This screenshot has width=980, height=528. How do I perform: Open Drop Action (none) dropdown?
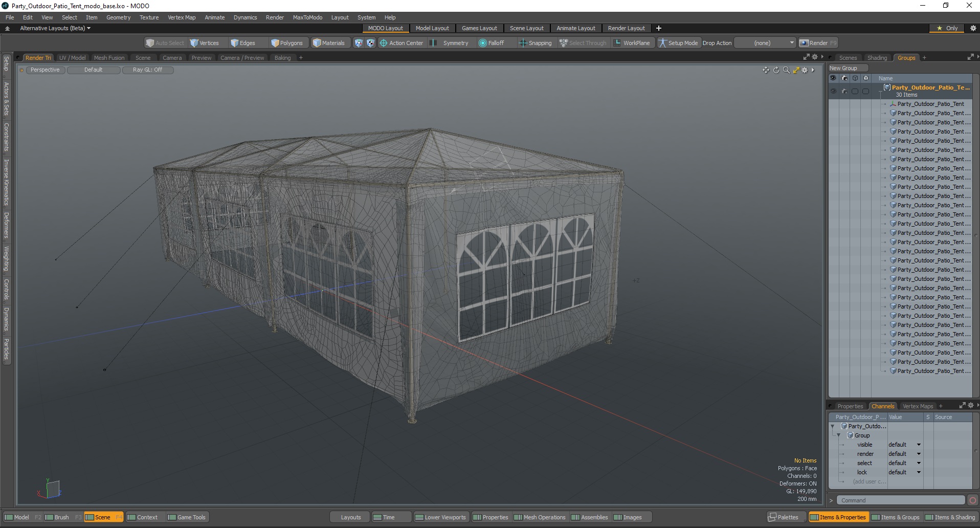(766, 43)
